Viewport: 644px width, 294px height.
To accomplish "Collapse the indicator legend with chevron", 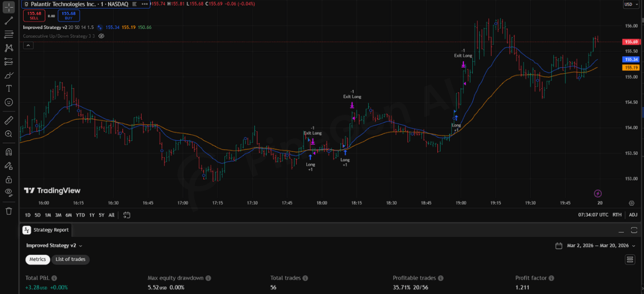I will point(28,45).
